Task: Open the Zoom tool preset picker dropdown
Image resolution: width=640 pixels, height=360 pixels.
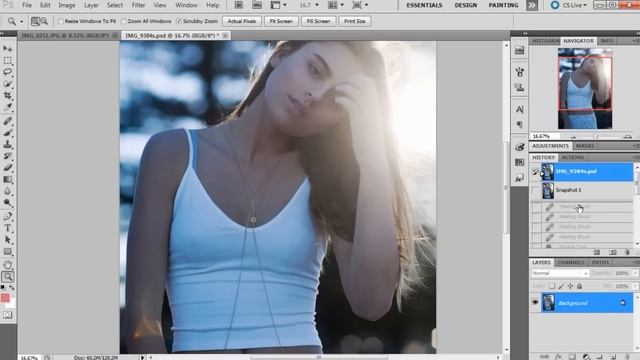Action: pyautogui.click(x=21, y=21)
